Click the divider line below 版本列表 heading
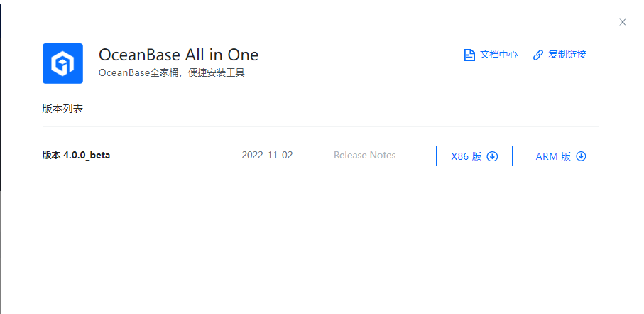Image resolution: width=644 pixels, height=314 pixels. [x=321, y=127]
